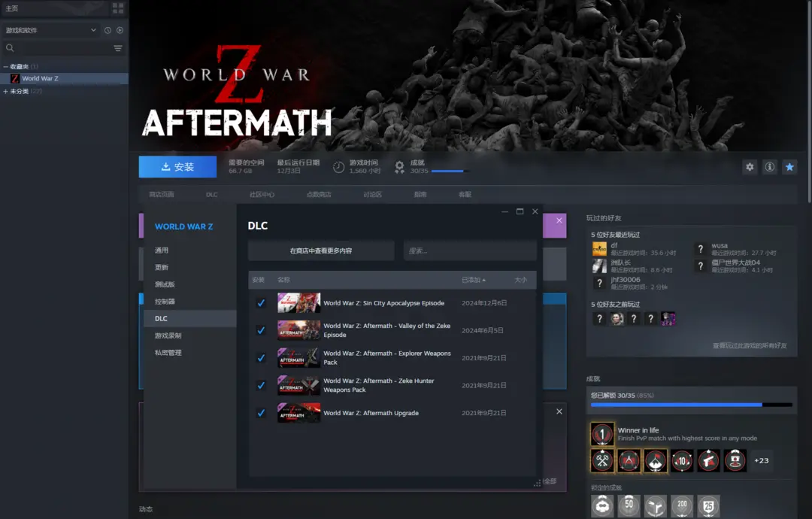Image resolution: width=812 pixels, height=519 pixels.
Task: Click the achievements medal icon beside 成就
Action: tap(399, 167)
